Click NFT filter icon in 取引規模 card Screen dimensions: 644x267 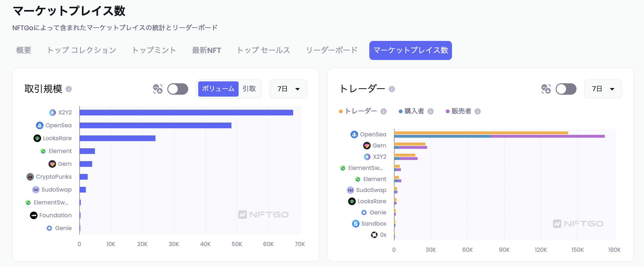(x=158, y=89)
